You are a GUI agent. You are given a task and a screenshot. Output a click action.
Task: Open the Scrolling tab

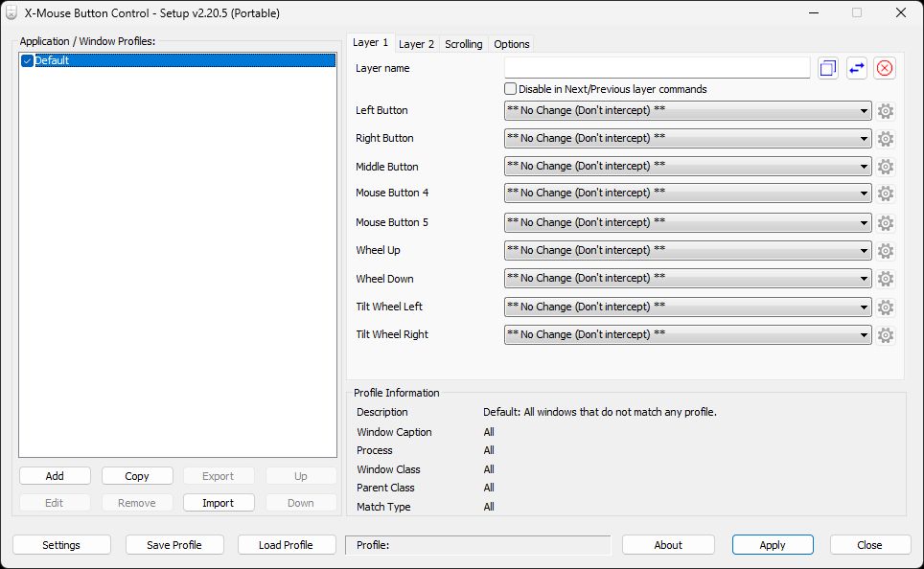pyautogui.click(x=464, y=44)
